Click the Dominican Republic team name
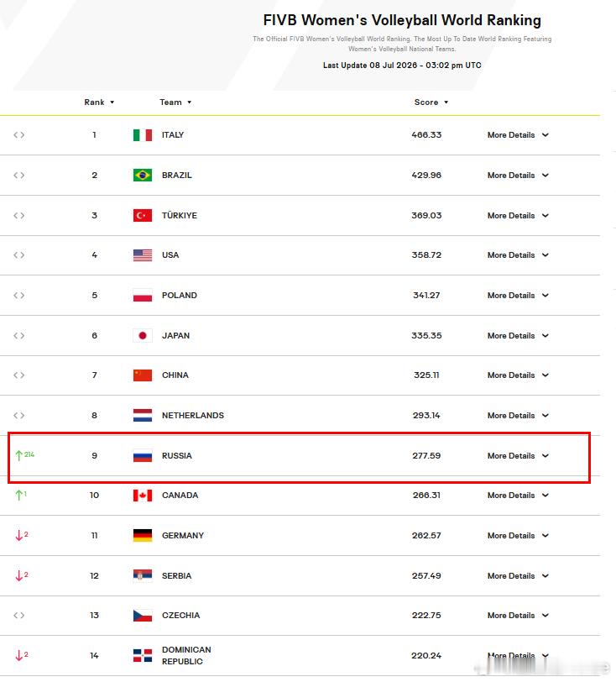This screenshot has width=616, height=682. (x=186, y=655)
